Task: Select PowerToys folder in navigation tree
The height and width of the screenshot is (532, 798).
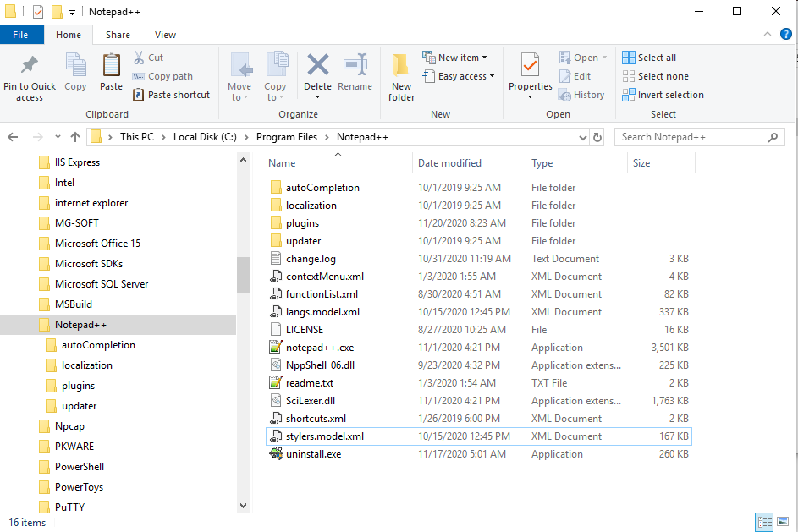Action: pyautogui.click(x=79, y=486)
